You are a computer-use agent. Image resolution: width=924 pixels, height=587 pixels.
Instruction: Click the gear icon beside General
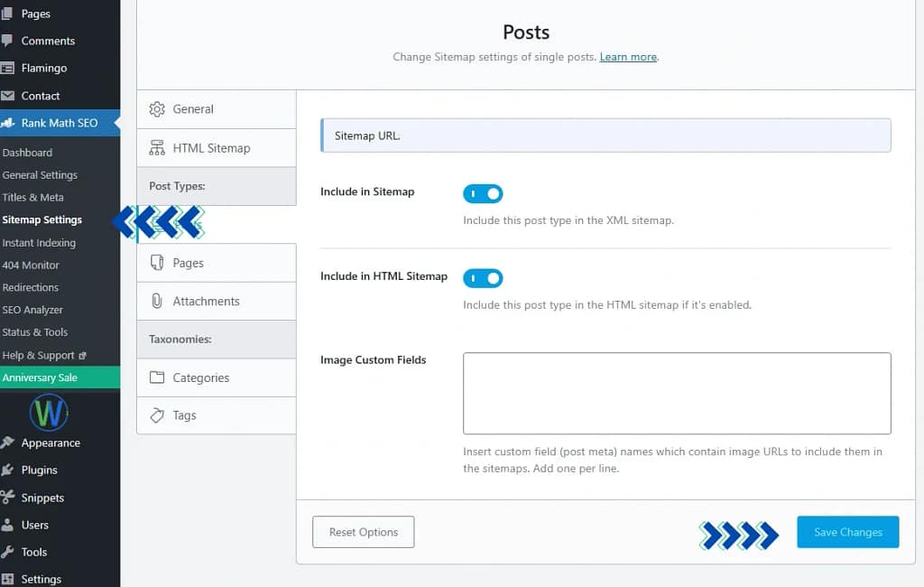pyautogui.click(x=157, y=109)
